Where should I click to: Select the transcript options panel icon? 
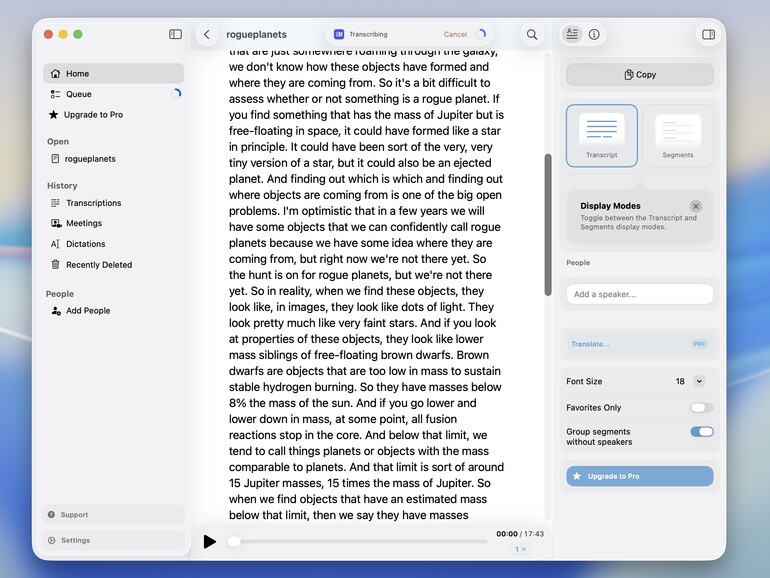pyautogui.click(x=572, y=34)
